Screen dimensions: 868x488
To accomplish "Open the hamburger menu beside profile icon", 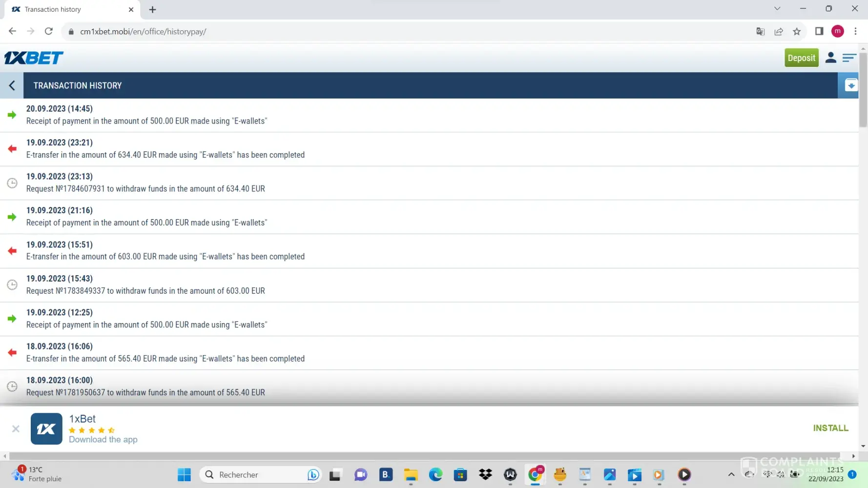I will coord(849,58).
